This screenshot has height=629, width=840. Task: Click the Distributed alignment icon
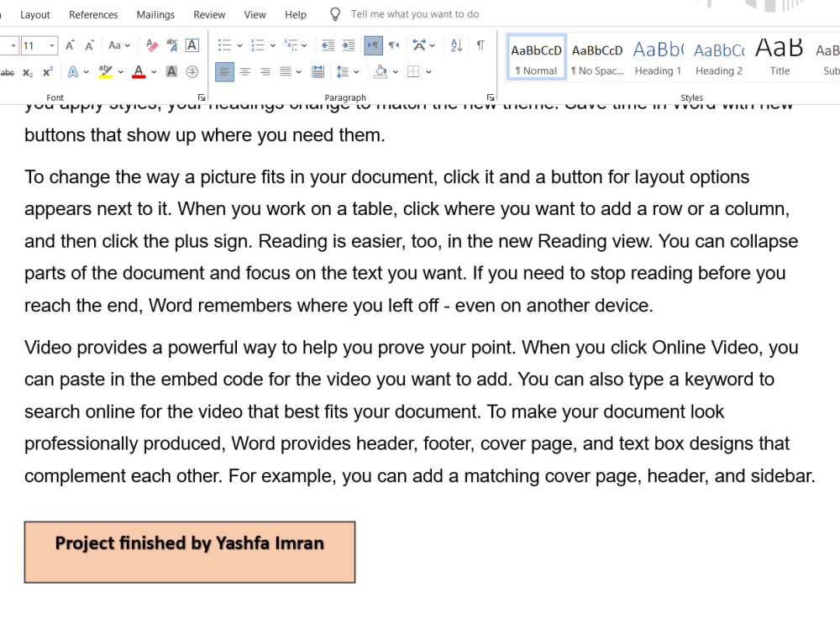(x=318, y=71)
